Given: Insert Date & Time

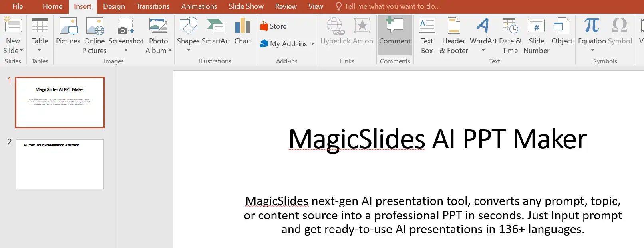Looking at the screenshot, I should (x=510, y=35).
